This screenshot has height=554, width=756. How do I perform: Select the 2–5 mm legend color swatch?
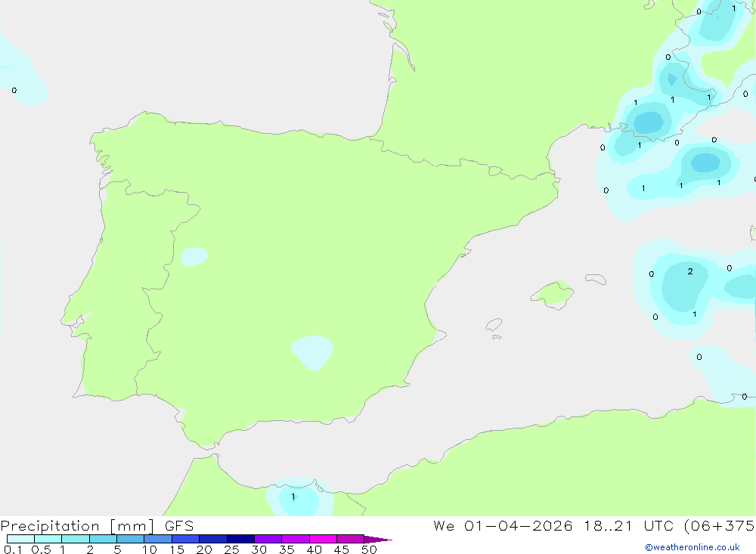pyautogui.click(x=103, y=539)
